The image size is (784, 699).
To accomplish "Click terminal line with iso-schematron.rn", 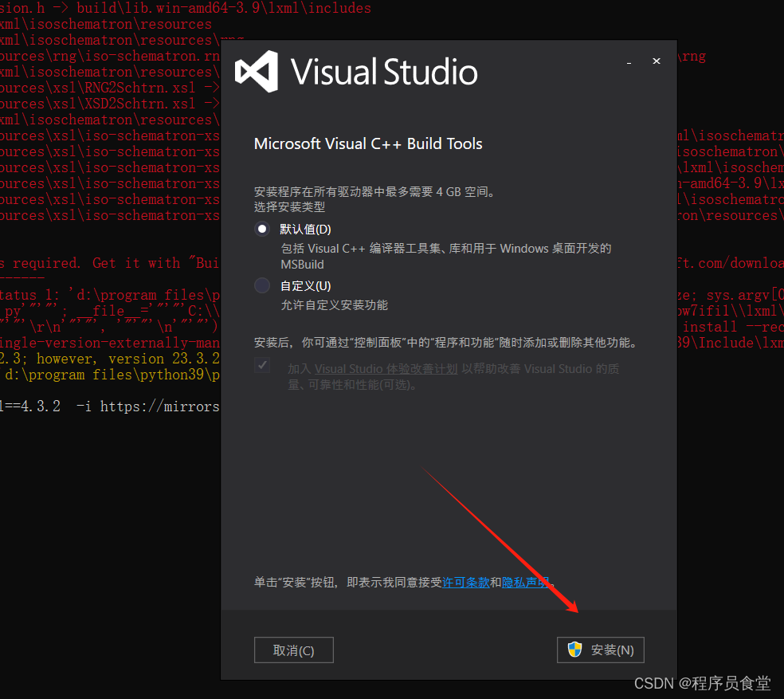I will click(x=110, y=56).
